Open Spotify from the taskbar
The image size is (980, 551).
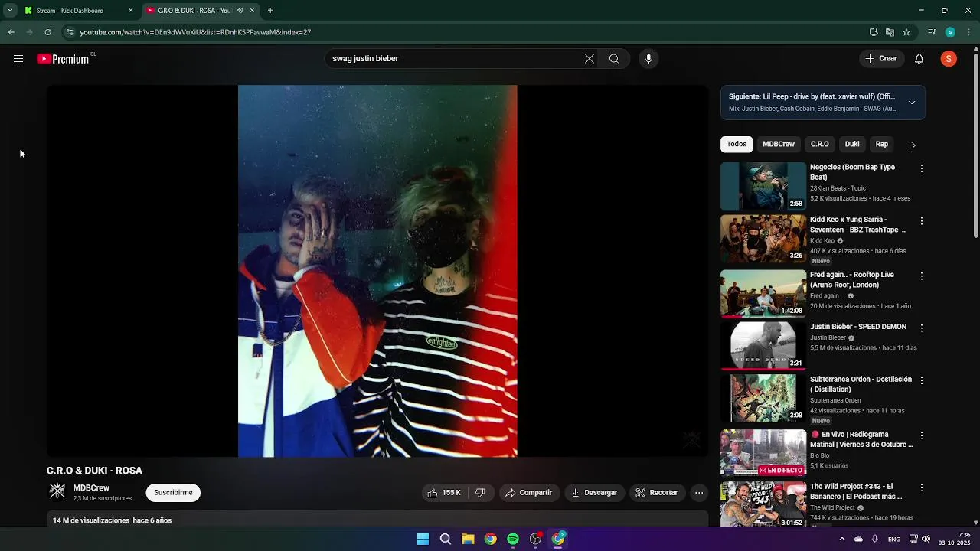(513, 539)
